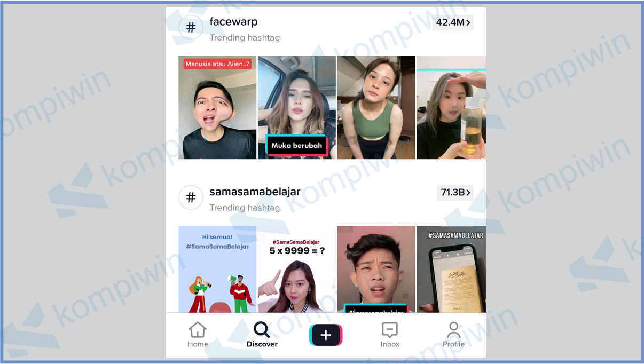Tap the hashtag icon beside samasamabelajar
The image size is (644, 364).
point(191,197)
